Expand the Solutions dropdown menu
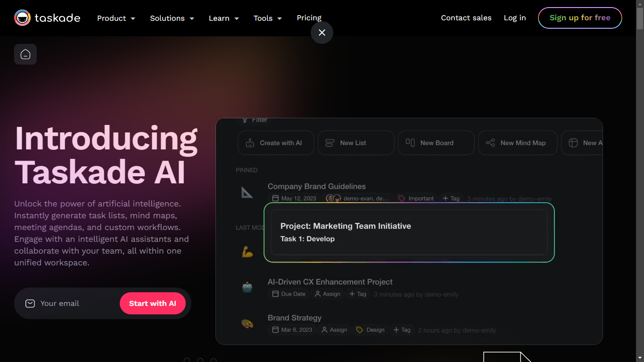 pyautogui.click(x=172, y=18)
